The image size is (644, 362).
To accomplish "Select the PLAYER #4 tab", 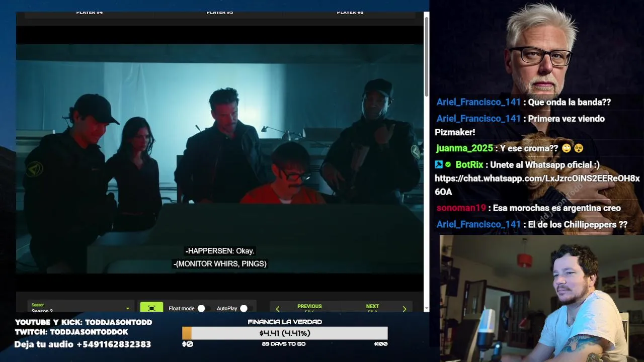I will pyautogui.click(x=90, y=13).
